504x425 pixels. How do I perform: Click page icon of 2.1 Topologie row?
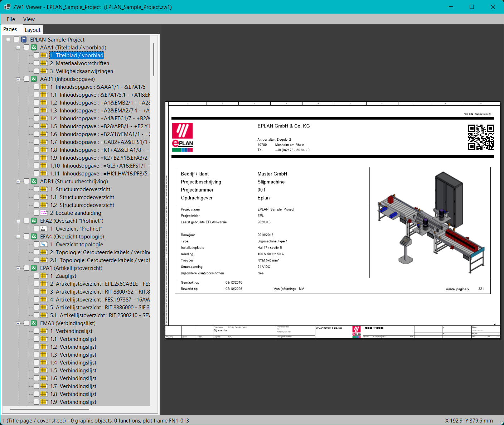point(44,260)
